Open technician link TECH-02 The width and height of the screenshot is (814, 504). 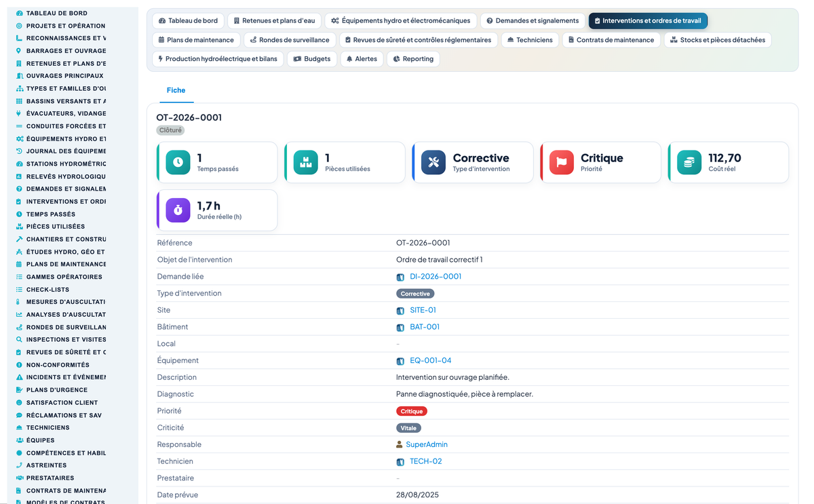[x=426, y=461]
